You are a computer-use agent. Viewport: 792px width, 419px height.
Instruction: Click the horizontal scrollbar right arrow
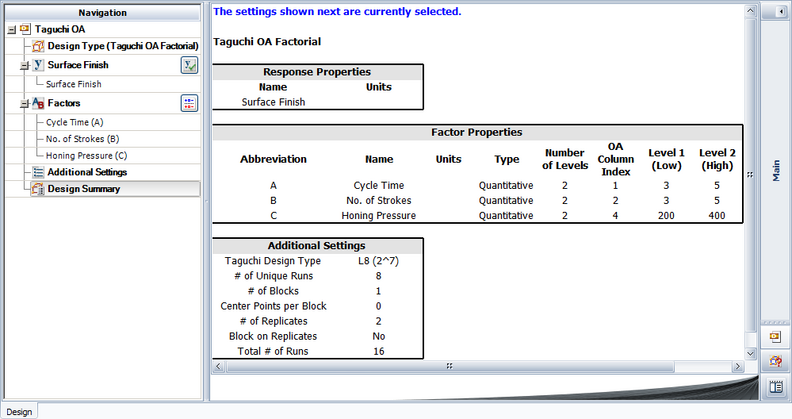tap(738, 366)
